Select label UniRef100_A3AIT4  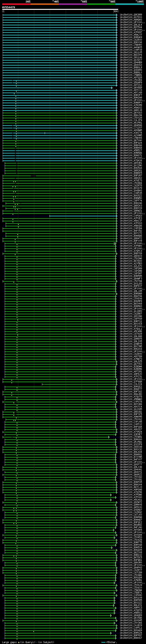(x=131, y=133)
